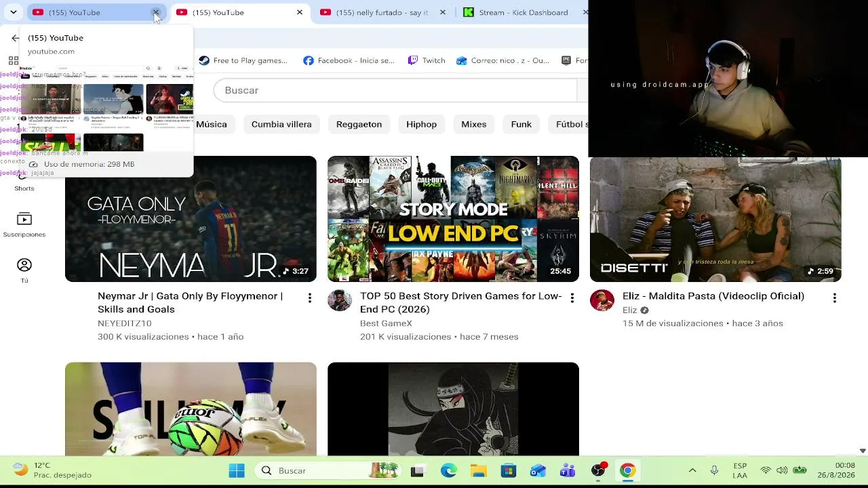Image resolution: width=868 pixels, height=488 pixels.
Task: Show hidden system tray icons
Action: pos(692,470)
